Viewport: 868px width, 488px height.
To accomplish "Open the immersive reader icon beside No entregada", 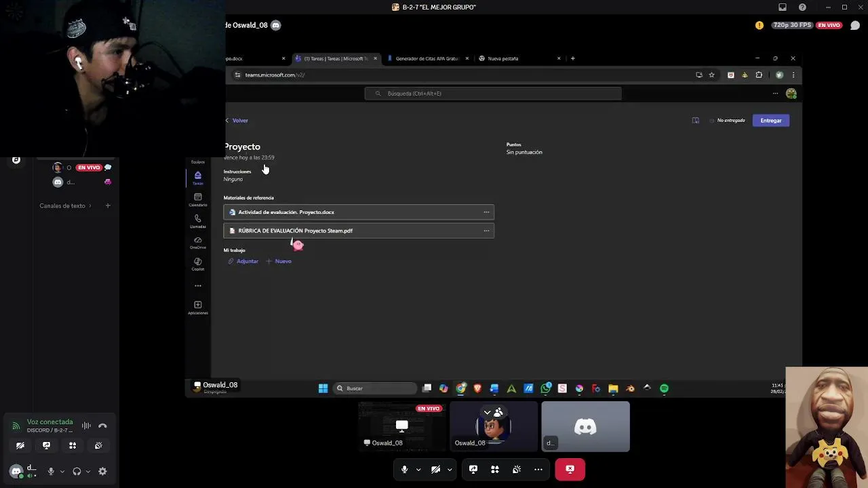I will pyautogui.click(x=696, y=121).
